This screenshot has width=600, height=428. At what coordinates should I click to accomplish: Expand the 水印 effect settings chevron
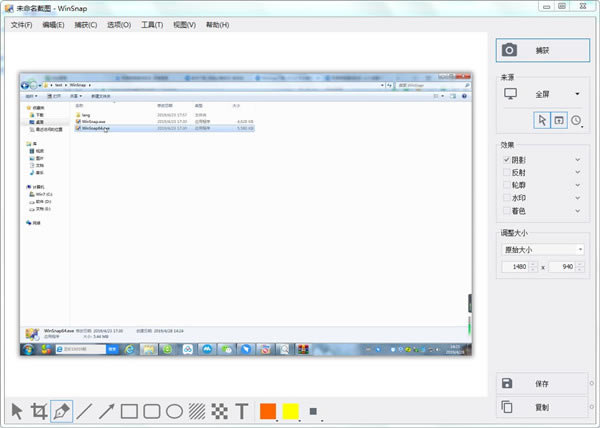pos(578,198)
